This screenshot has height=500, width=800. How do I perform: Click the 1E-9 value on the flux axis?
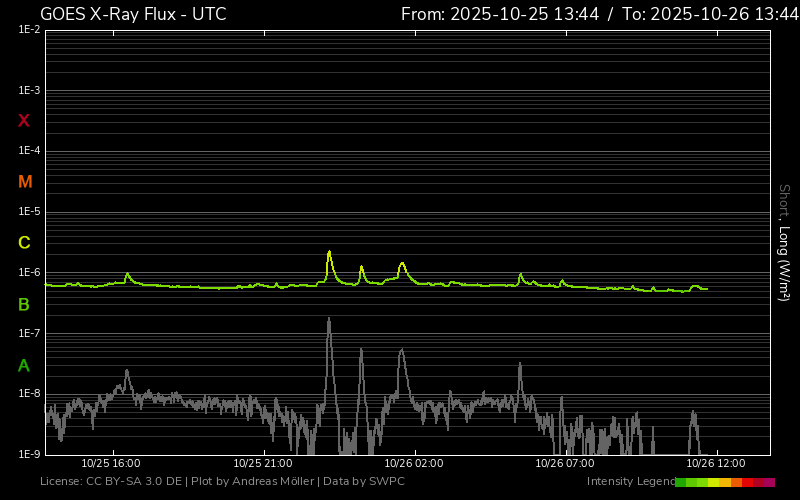[28, 454]
